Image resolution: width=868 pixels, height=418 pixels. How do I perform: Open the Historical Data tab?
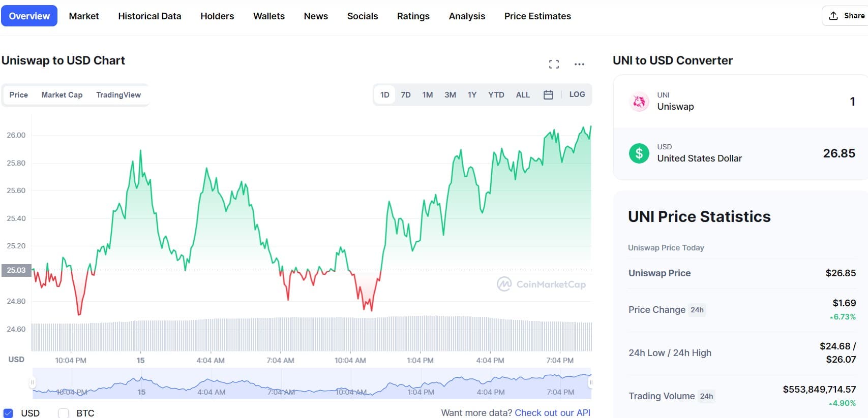point(149,16)
